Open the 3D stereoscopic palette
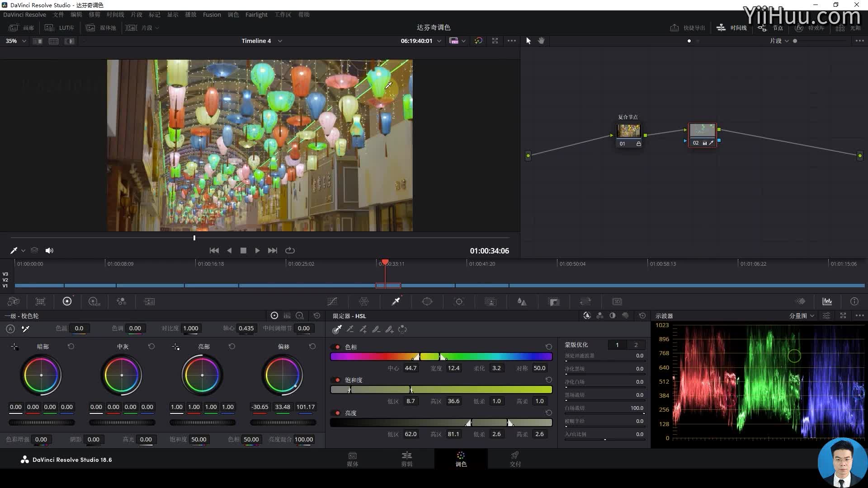This screenshot has width=868, height=488. [x=617, y=301]
